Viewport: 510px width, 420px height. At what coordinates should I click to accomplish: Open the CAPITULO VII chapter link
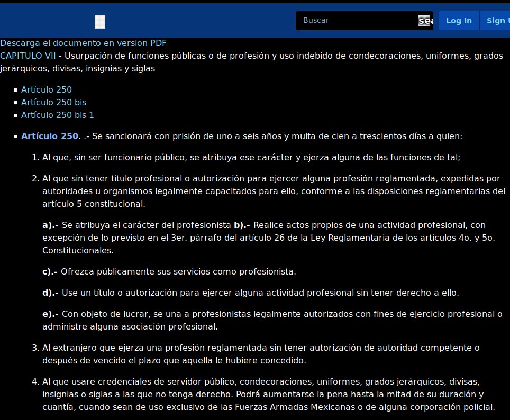click(x=28, y=56)
